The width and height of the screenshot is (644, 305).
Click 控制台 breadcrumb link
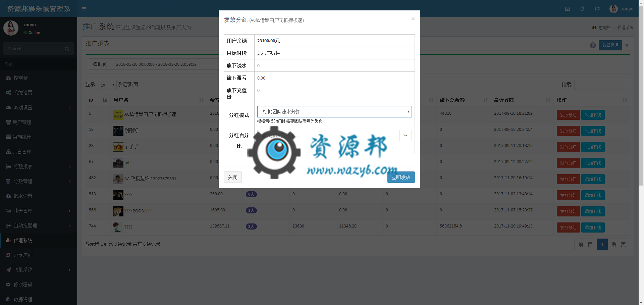click(601, 28)
